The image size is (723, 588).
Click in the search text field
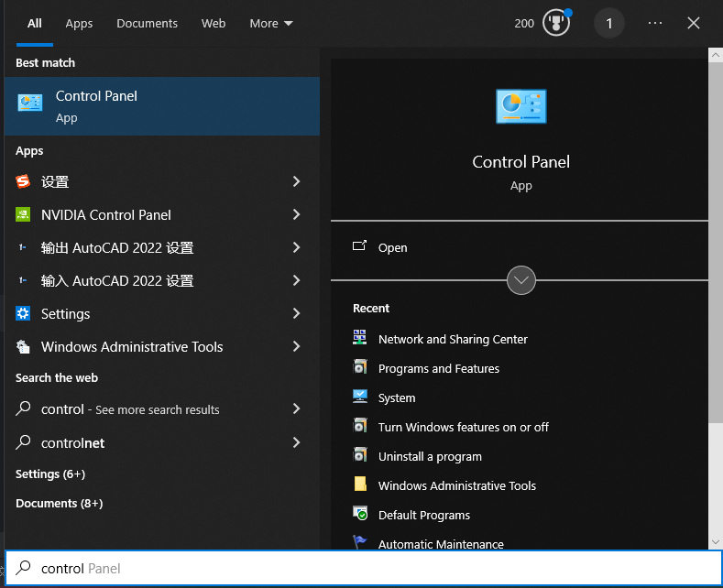(x=364, y=568)
